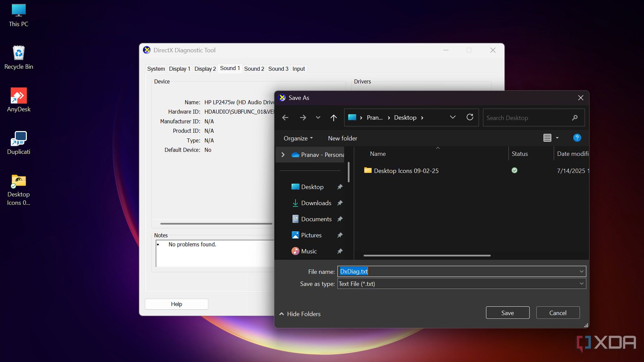Click navigation pane vertical scrollbar
The width and height of the screenshot is (644, 362).
pyautogui.click(x=348, y=172)
